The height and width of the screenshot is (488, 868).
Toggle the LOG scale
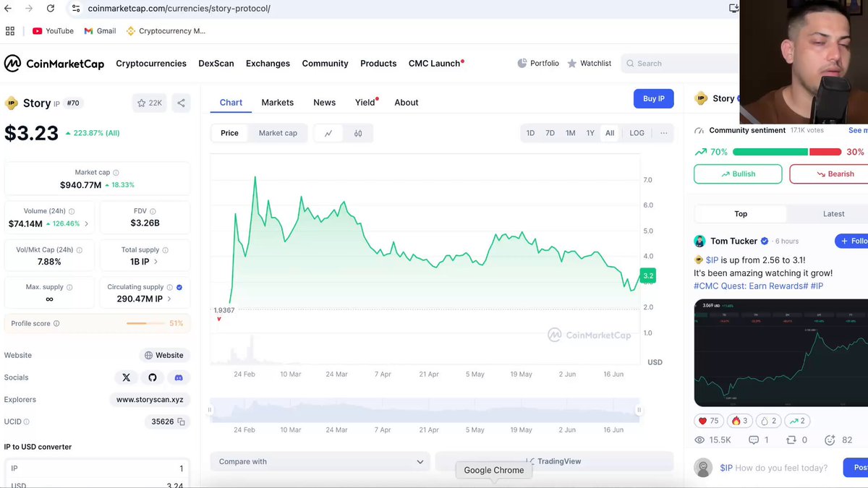click(x=637, y=133)
